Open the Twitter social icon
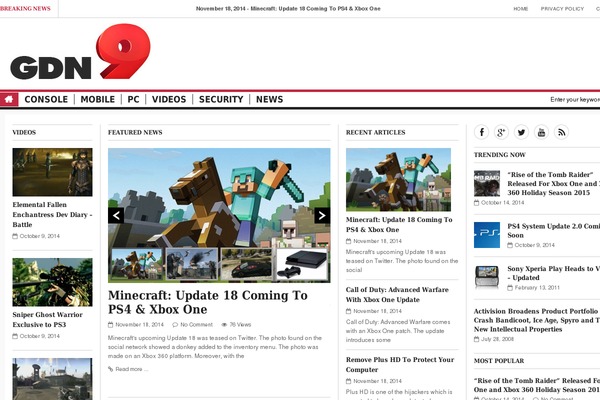The image size is (600, 400). (521, 132)
